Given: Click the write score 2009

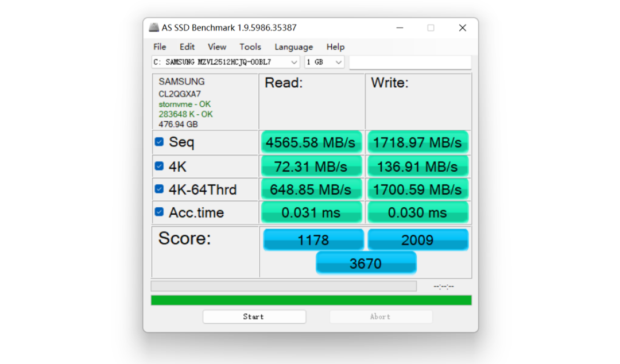Looking at the screenshot, I should point(418,240).
